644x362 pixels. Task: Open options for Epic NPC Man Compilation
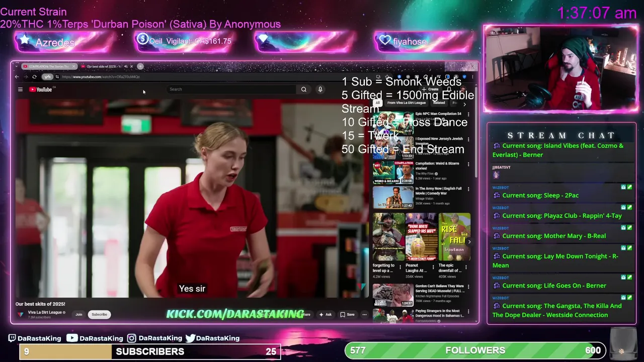coord(468,115)
